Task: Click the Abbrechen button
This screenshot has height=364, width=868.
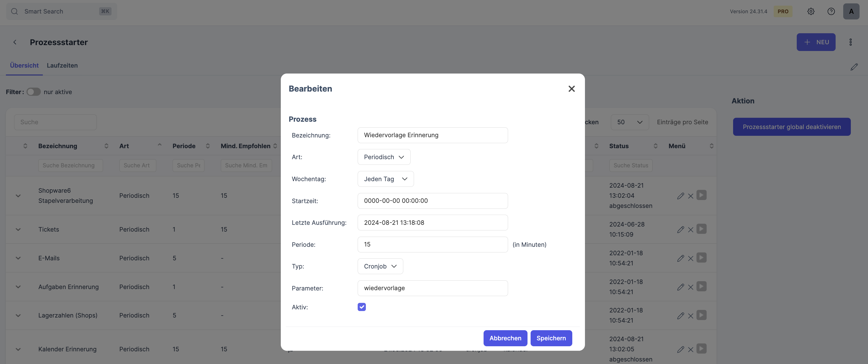Action: [505, 338]
